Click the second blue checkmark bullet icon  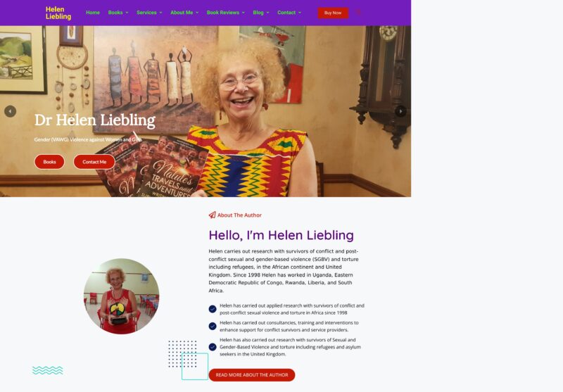point(213,327)
